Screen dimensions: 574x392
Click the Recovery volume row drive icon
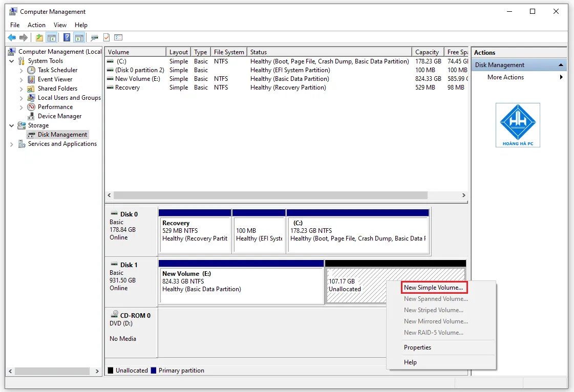[110, 88]
